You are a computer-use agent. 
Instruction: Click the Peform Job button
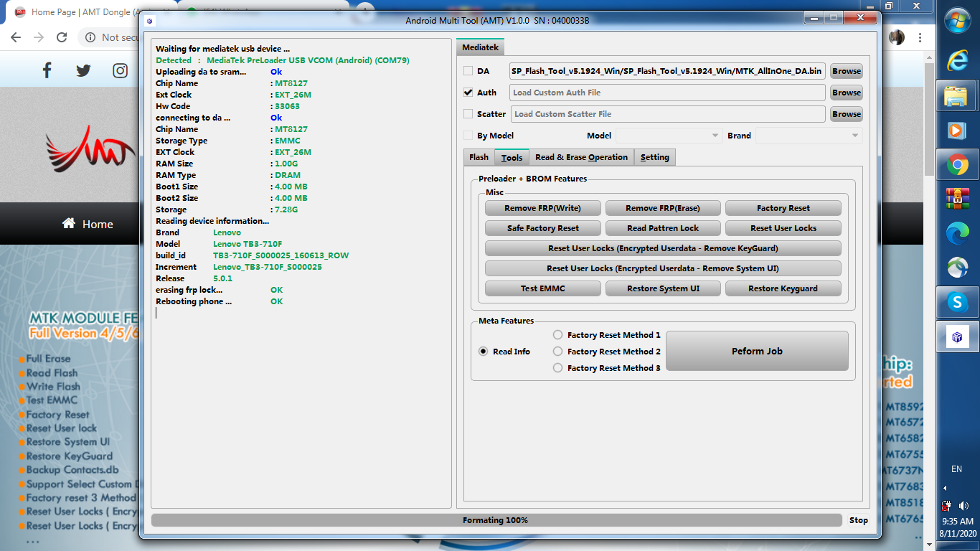[757, 351]
